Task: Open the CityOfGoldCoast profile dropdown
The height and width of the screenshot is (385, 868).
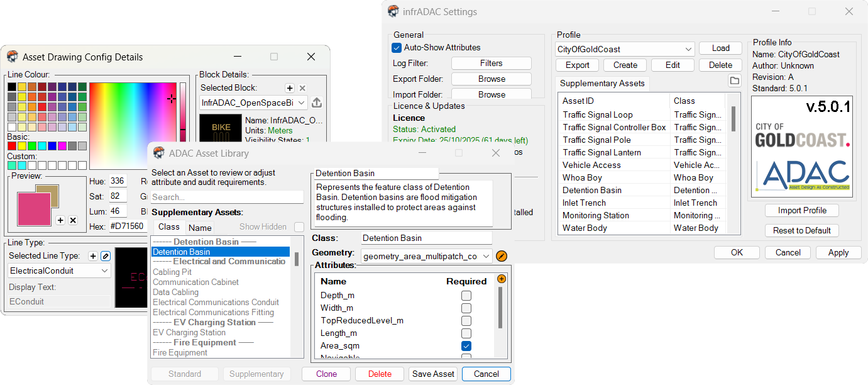Action: (x=625, y=49)
